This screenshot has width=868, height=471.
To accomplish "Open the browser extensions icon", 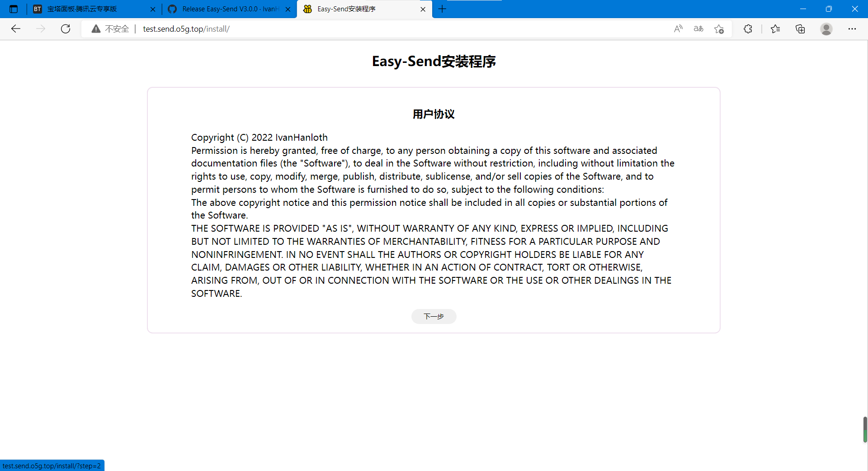I will coord(748,29).
